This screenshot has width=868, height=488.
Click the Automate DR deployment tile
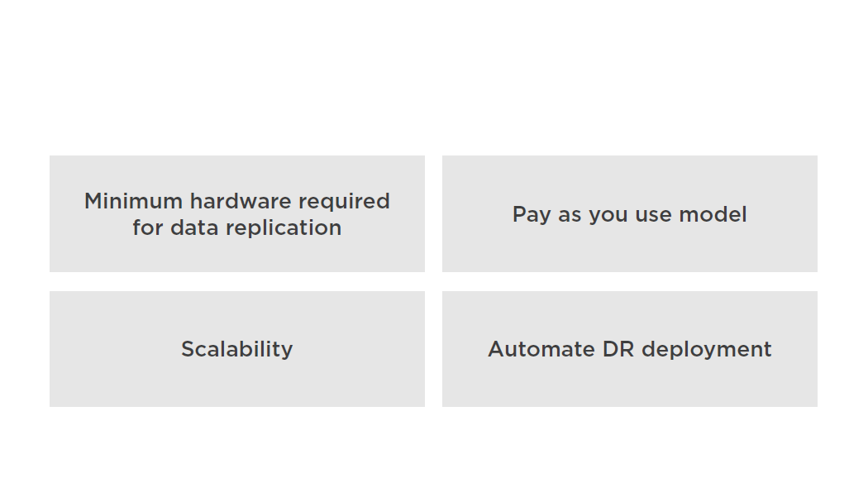pos(629,349)
